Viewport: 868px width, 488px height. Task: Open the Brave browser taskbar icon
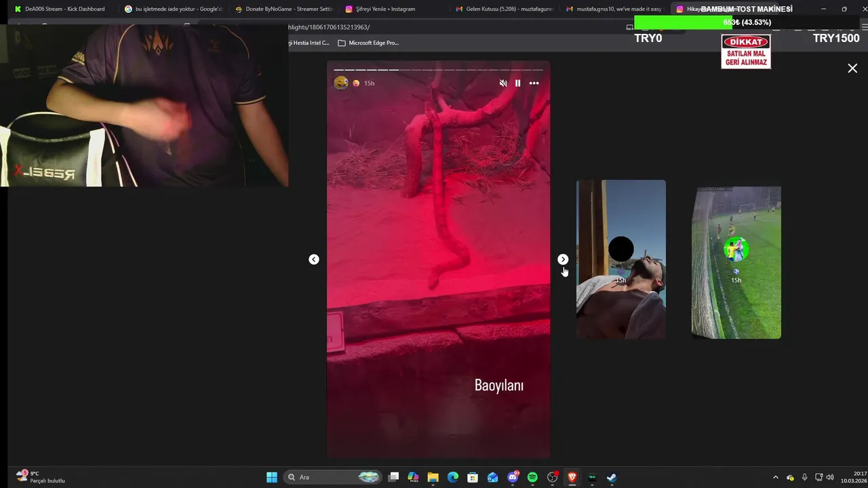point(572,477)
